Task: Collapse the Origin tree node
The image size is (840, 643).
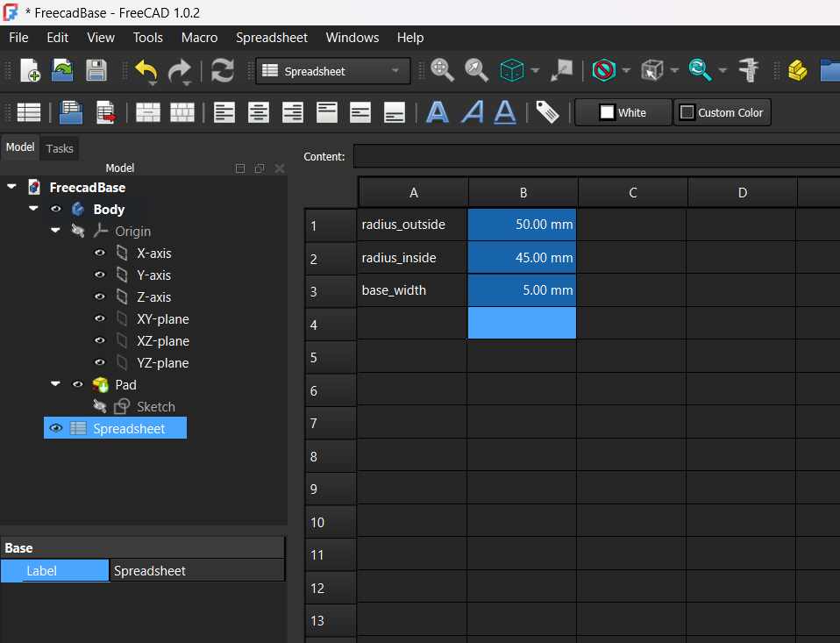Action: click(x=56, y=232)
